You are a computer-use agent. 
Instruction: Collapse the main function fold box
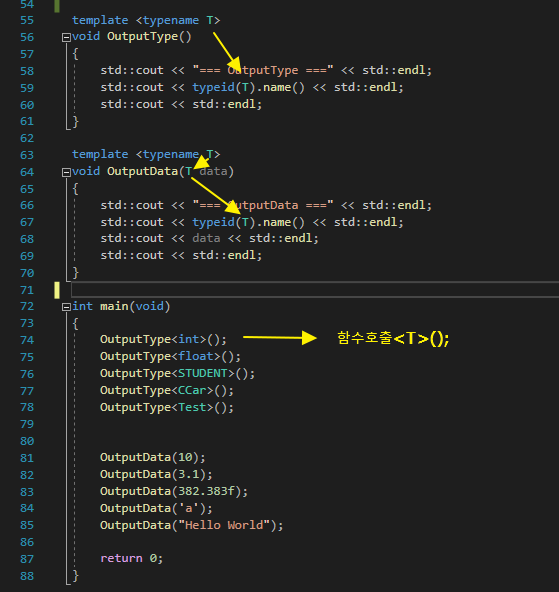pyautogui.click(x=66, y=307)
